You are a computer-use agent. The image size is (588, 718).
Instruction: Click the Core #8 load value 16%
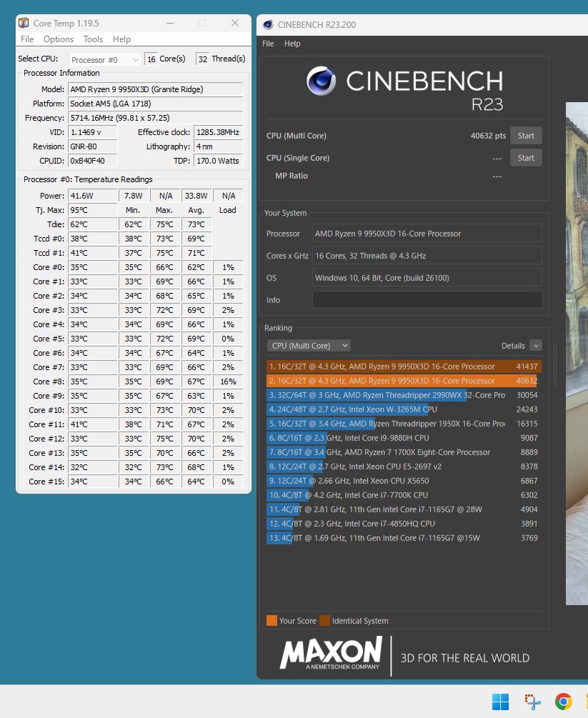(228, 382)
